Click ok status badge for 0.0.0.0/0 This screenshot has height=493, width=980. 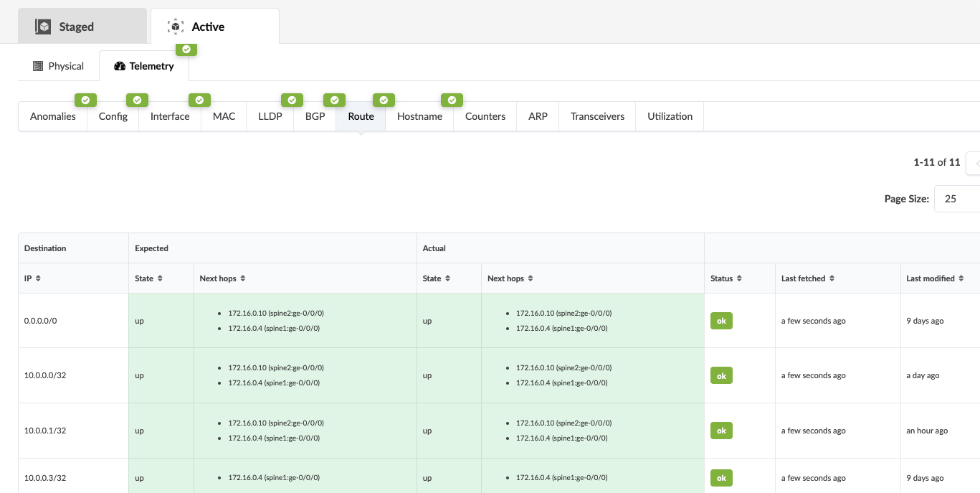tap(721, 321)
